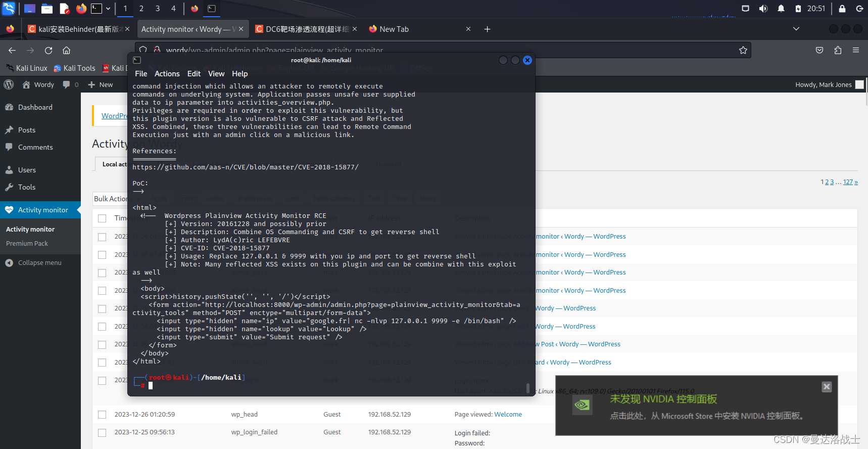Go to page 2 in pagination
This screenshot has height=449, width=868.
point(827,182)
